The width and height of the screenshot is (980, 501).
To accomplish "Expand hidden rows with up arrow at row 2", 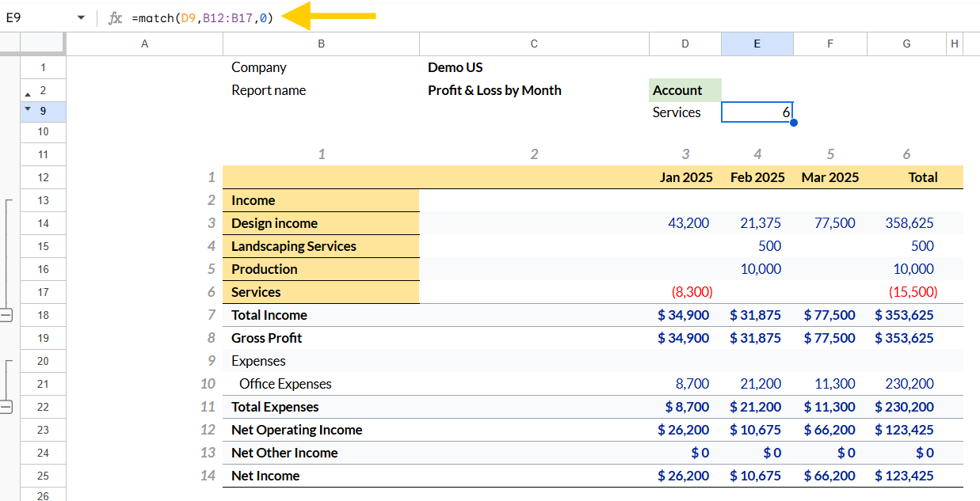I will coord(28,93).
